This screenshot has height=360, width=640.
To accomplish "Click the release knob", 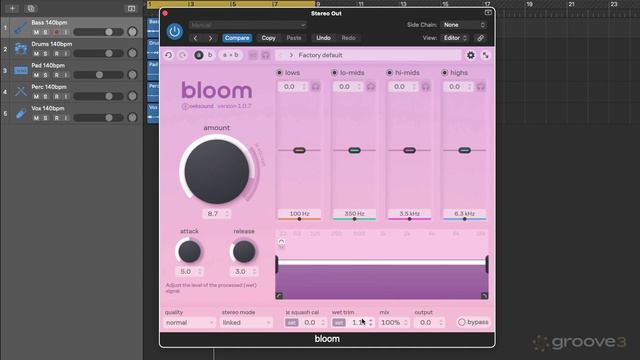I will [244, 251].
